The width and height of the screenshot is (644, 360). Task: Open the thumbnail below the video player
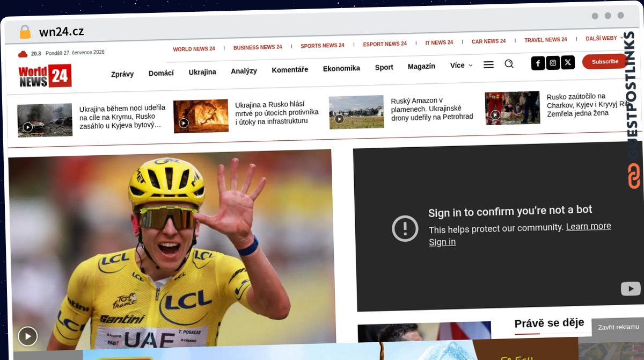[424, 332]
